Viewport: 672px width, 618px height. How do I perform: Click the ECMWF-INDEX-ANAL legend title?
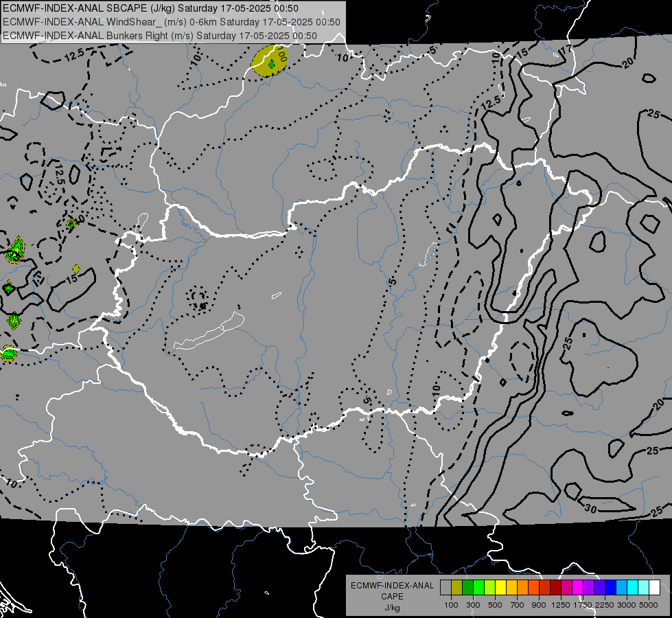pos(393,586)
